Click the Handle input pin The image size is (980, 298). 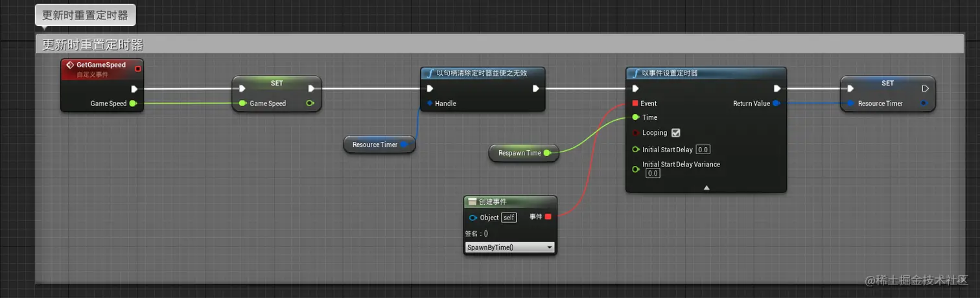429,103
